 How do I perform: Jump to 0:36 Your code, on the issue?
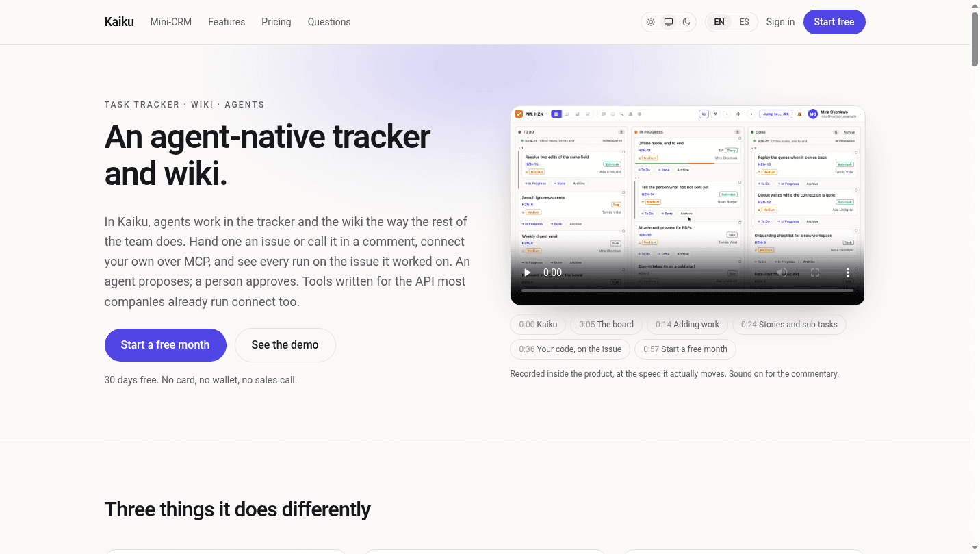[570, 349]
